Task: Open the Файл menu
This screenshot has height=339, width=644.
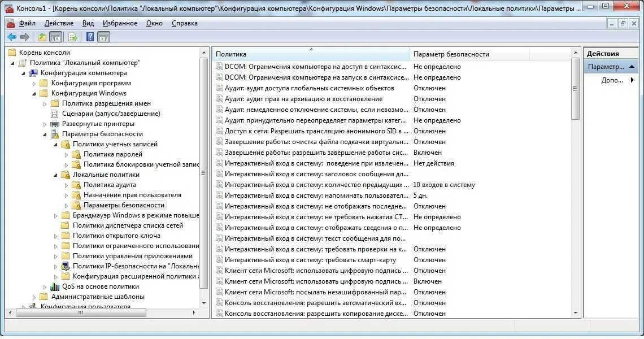Action: pyautogui.click(x=27, y=23)
